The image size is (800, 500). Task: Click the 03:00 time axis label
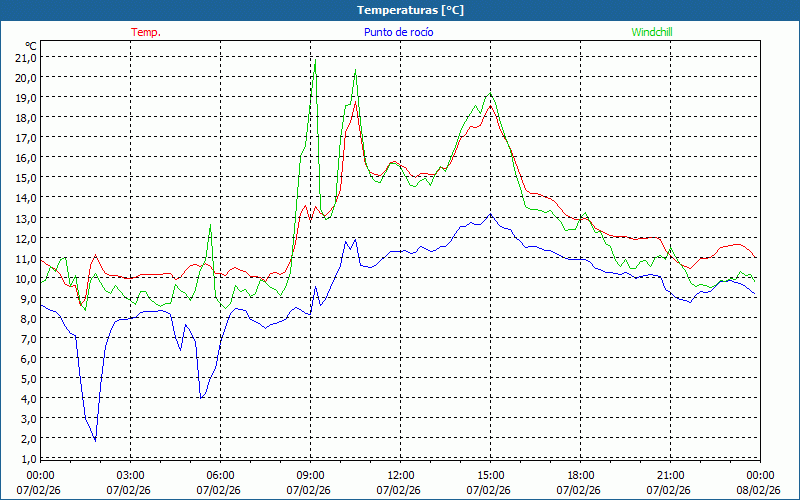click(131, 475)
